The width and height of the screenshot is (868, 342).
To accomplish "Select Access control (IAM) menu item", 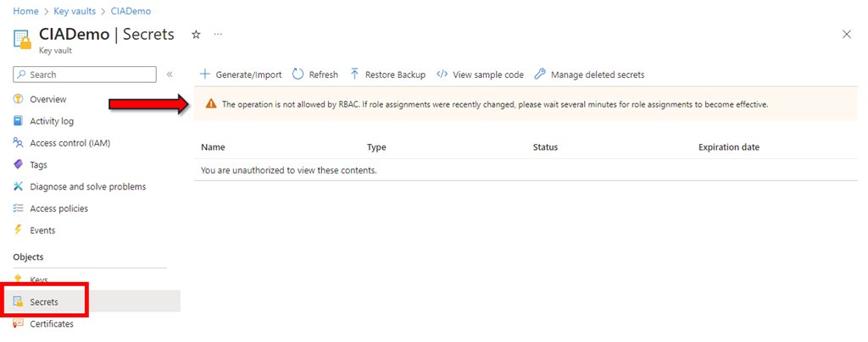I will coord(70,143).
